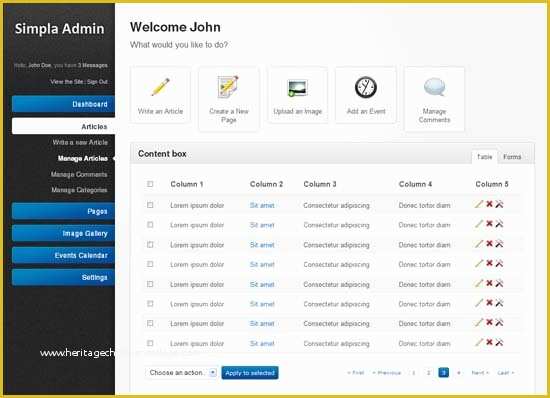The image size is (550, 398).
Task: Click red delete X in third table row
Action: pos(489,243)
